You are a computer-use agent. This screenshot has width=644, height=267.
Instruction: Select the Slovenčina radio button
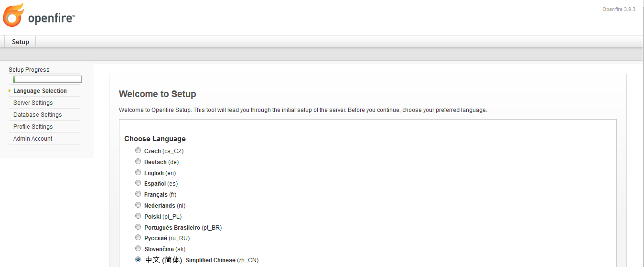tap(138, 249)
